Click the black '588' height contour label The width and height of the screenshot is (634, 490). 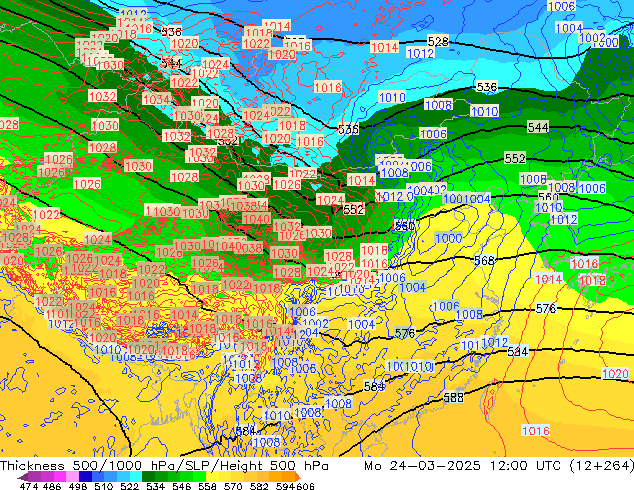pos(453,397)
